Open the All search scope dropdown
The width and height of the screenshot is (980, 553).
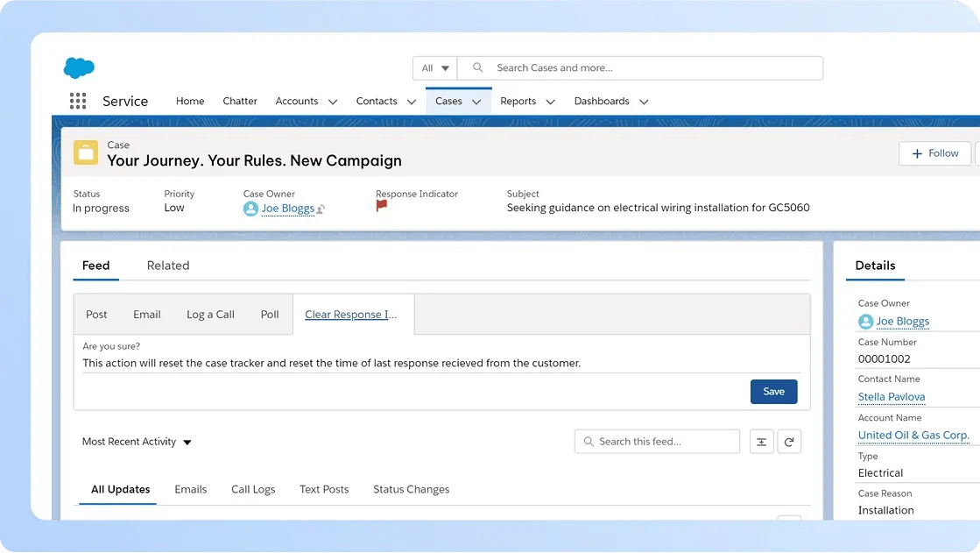(x=434, y=67)
